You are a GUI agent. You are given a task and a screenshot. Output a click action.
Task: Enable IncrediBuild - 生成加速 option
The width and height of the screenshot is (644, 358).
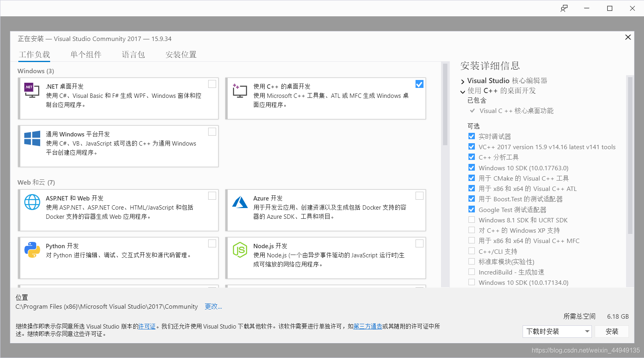coord(472,272)
